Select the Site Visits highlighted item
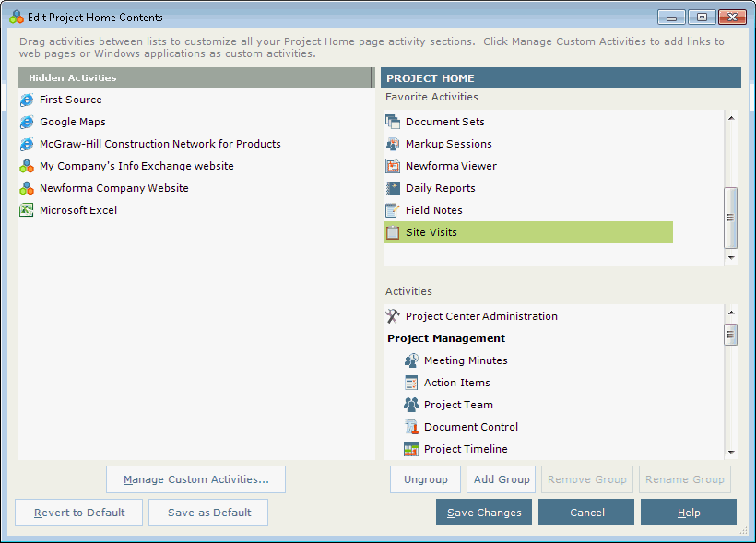Viewport: 756px width, 543px height. pyautogui.click(x=528, y=232)
